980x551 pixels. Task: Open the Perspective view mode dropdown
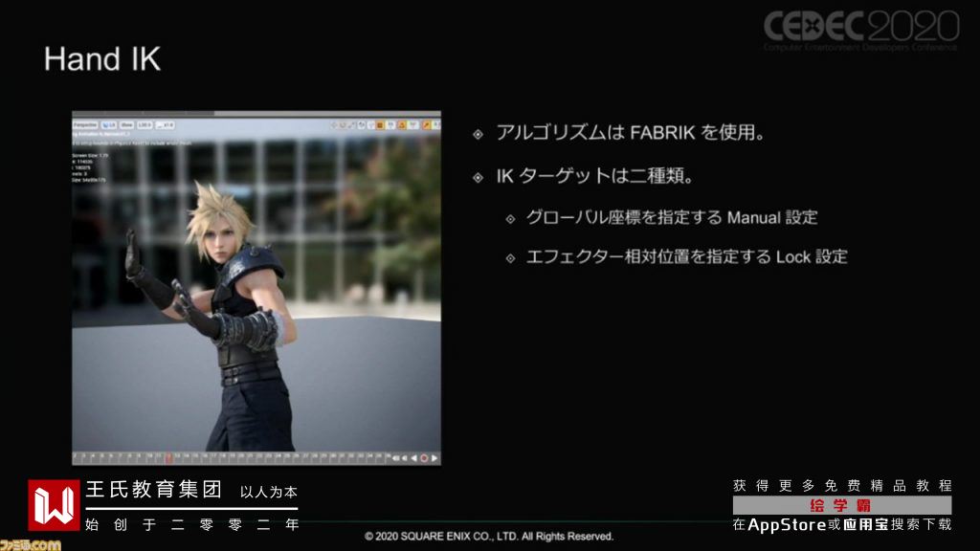(85, 125)
